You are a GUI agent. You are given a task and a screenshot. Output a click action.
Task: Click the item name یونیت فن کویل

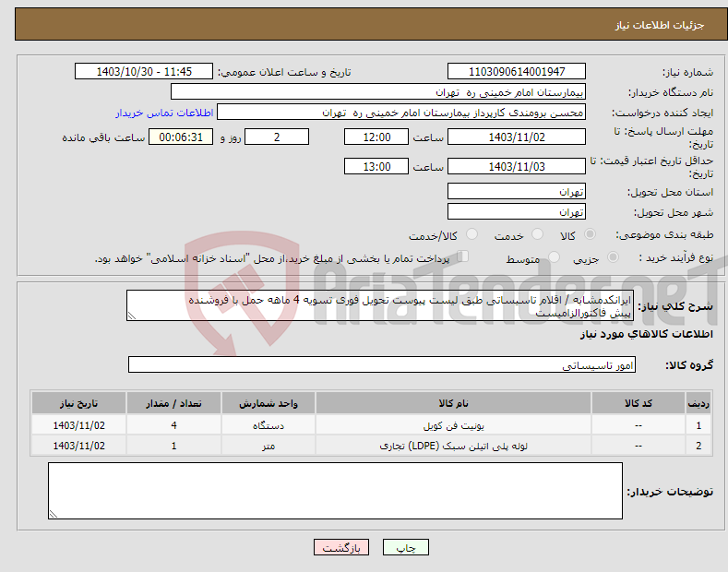(x=453, y=425)
